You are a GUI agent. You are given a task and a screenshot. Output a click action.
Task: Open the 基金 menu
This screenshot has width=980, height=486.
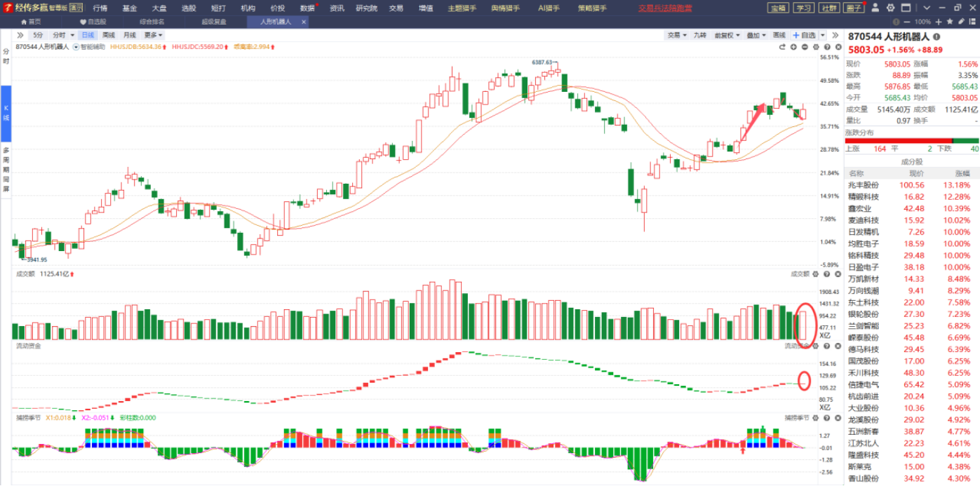(130, 8)
